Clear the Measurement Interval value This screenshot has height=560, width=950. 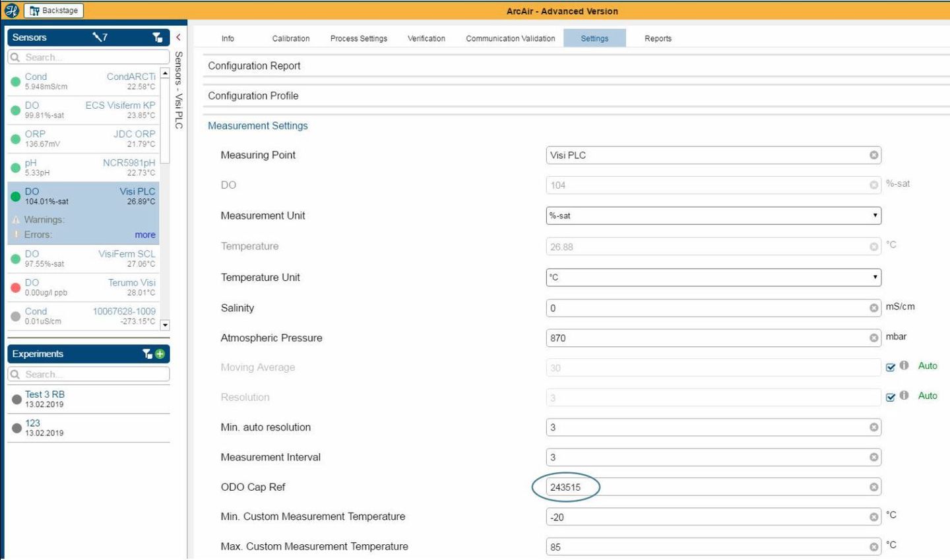[x=873, y=457]
